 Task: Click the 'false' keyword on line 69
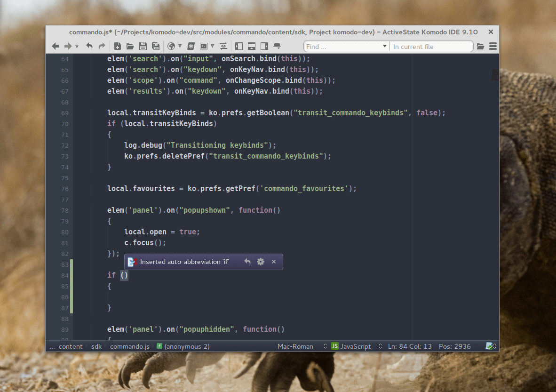(x=427, y=113)
